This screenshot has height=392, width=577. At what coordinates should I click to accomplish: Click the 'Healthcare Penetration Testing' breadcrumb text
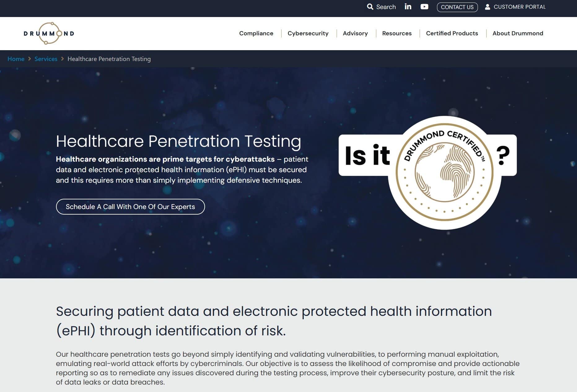pos(109,59)
